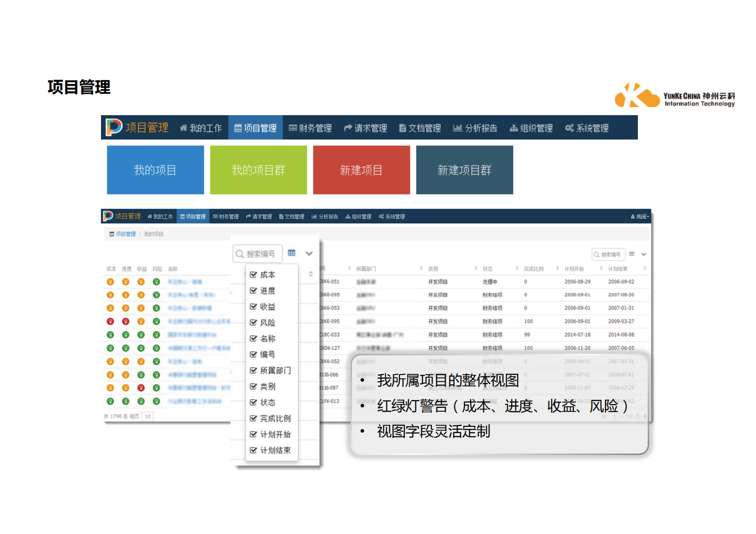Toggle the 类别 column checkbox
The width and height of the screenshot is (756, 534).
pos(253,386)
